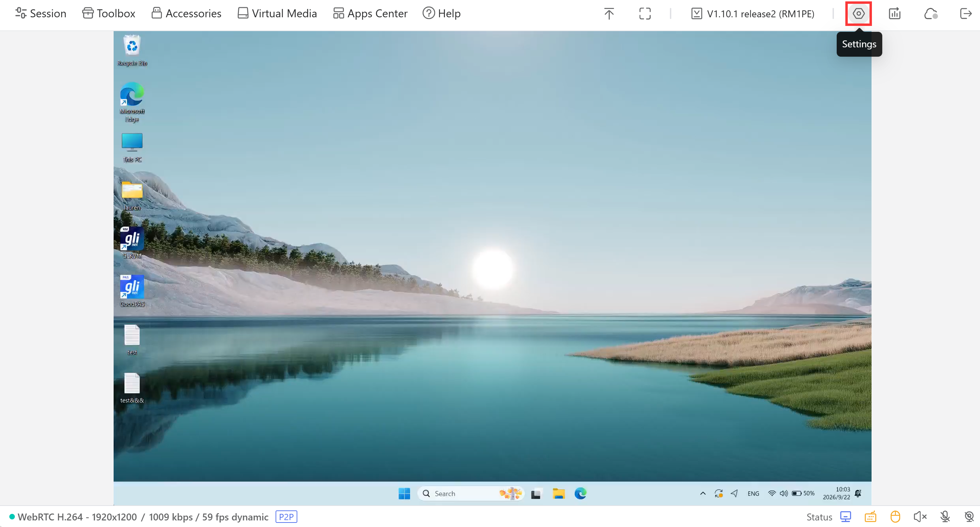Screen dimensions: 980x527
Task: Select the test&&& file icon
Action: (x=132, y=388)
